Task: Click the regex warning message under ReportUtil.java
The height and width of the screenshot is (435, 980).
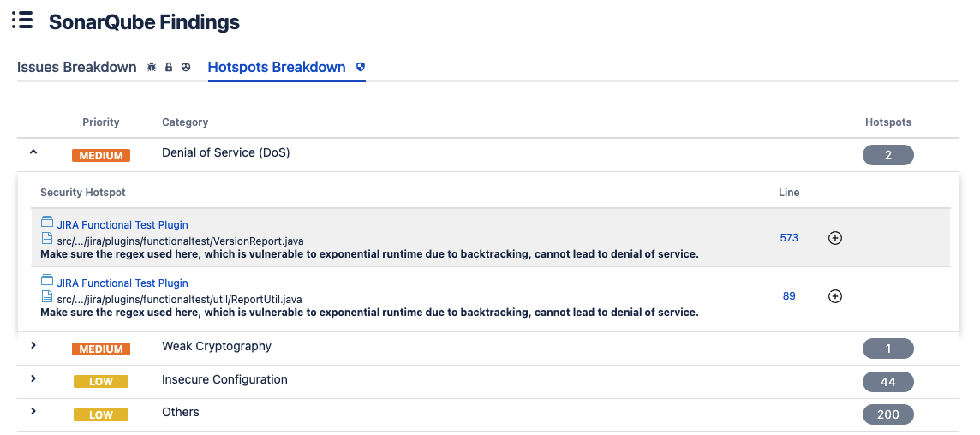Action: pos(369,312)
